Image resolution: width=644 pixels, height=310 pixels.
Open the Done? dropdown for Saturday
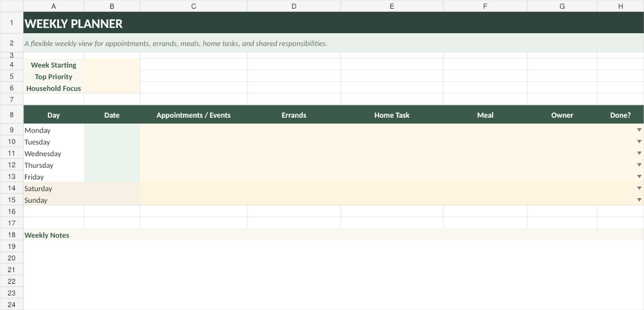point(639,188)
